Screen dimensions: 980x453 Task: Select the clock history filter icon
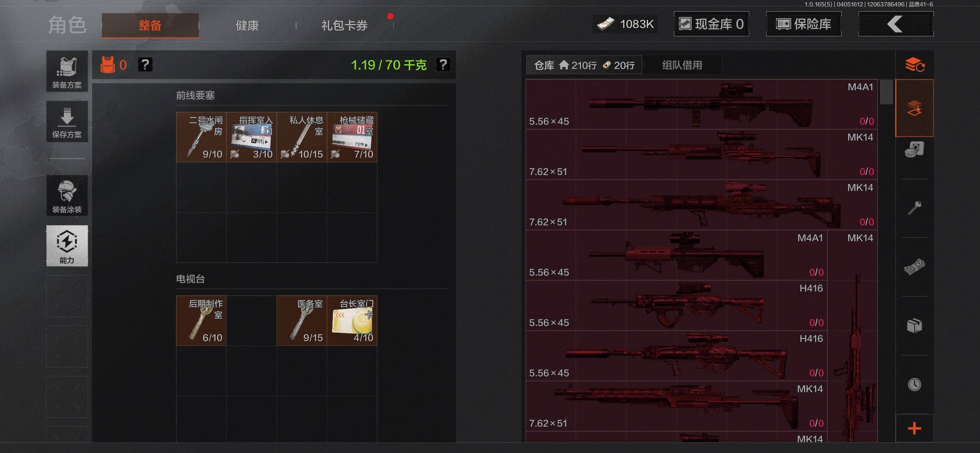(915, 384)
